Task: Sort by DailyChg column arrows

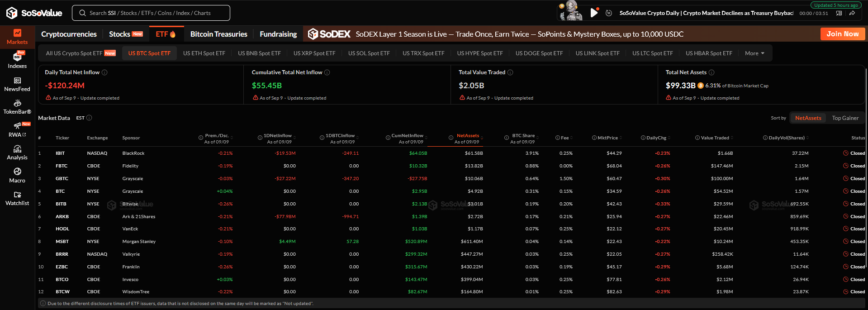Action: pyautogui.click(x=669, y=138)
